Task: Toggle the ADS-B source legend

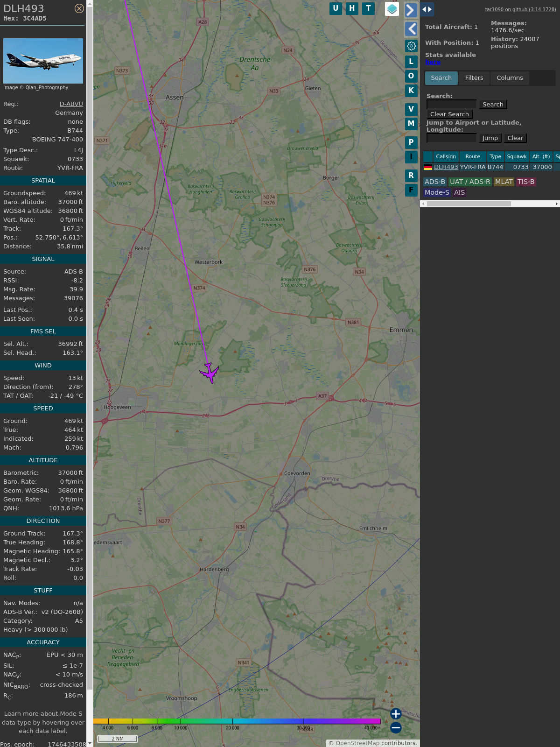Action: click(x=435, y=182)
